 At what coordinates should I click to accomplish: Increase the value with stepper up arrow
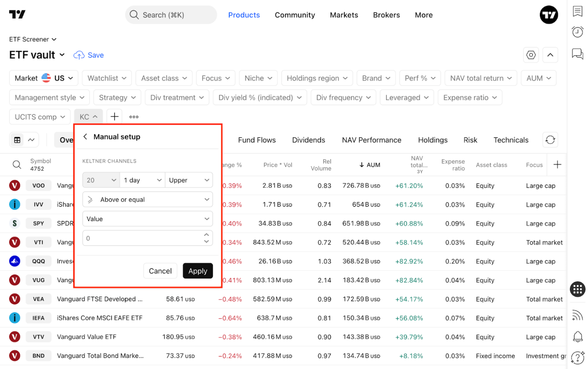tap(206, 235)
